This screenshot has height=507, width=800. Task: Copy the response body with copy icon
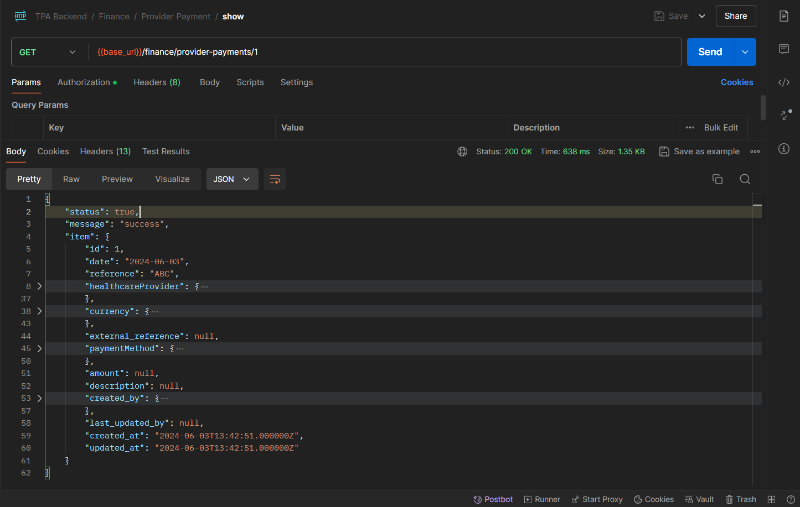tap(717, 179)
